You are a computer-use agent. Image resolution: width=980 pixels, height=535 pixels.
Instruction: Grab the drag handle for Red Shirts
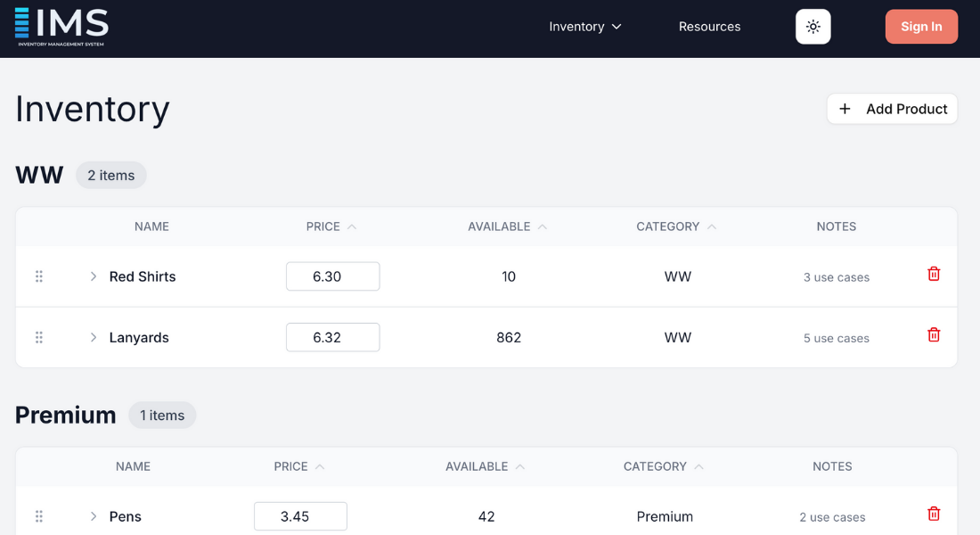[39, 276]
